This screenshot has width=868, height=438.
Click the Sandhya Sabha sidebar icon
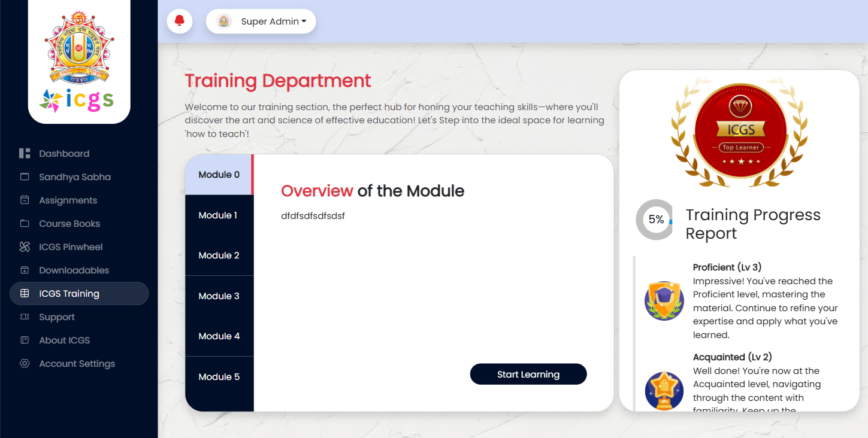click(25, 177)
